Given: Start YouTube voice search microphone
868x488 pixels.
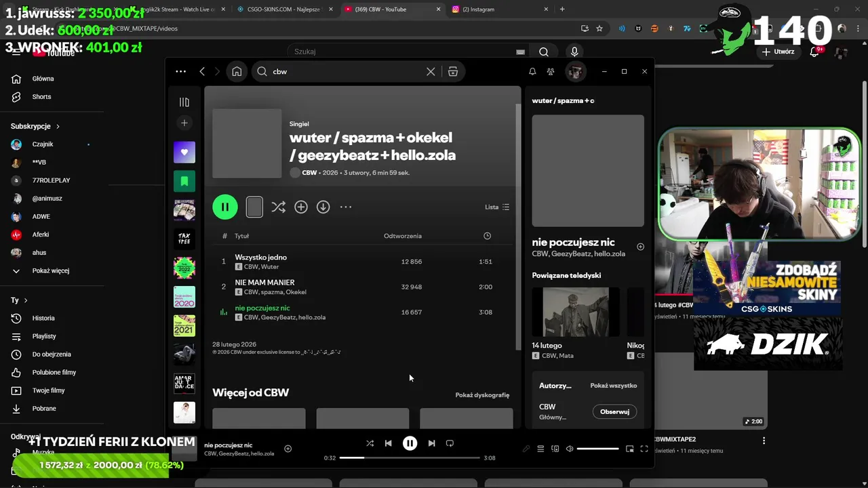Looking at the screenshot, I should [574, 52].
